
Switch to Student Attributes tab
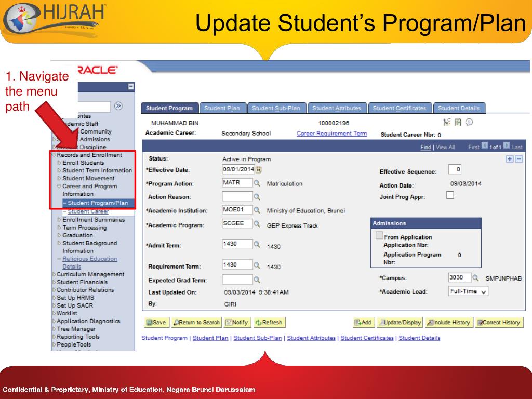click(337, 108)
